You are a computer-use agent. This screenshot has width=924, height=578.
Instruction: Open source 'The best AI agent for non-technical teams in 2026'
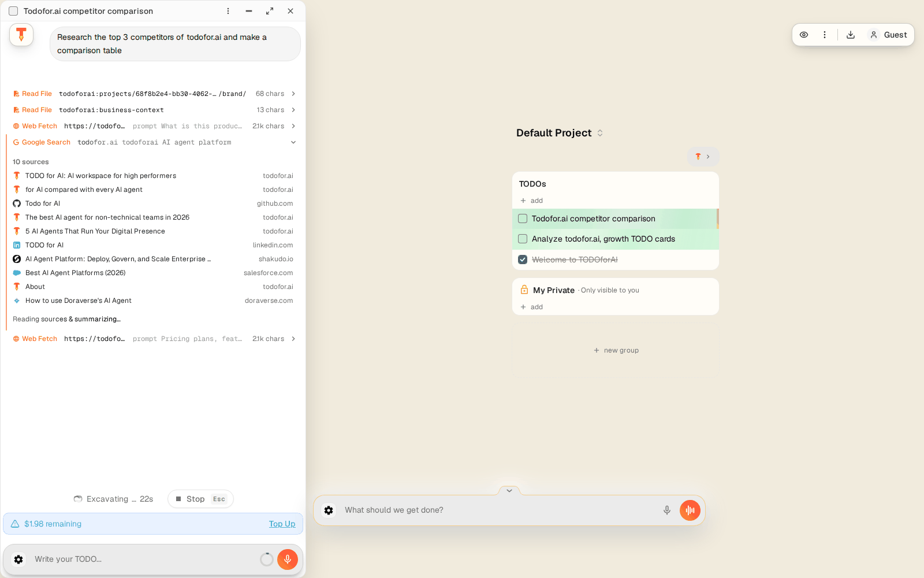pos(153,217)
